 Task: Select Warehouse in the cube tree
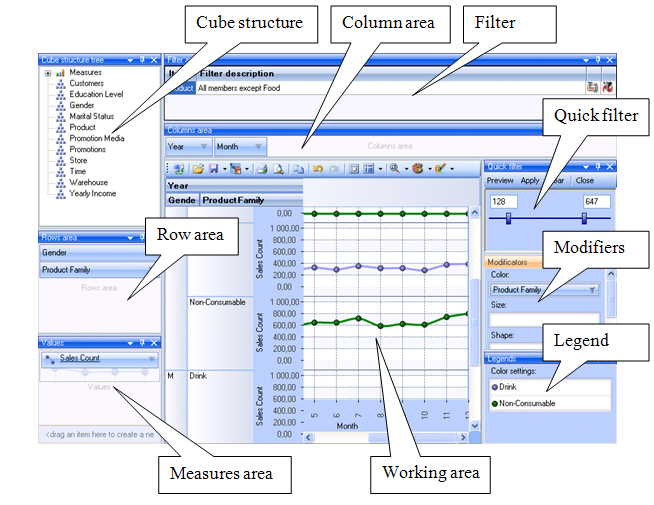(88, 182)
